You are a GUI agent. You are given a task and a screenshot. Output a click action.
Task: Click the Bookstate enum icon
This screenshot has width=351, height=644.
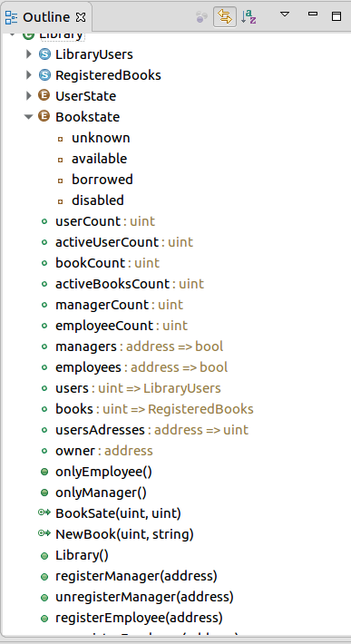point(44,116)
